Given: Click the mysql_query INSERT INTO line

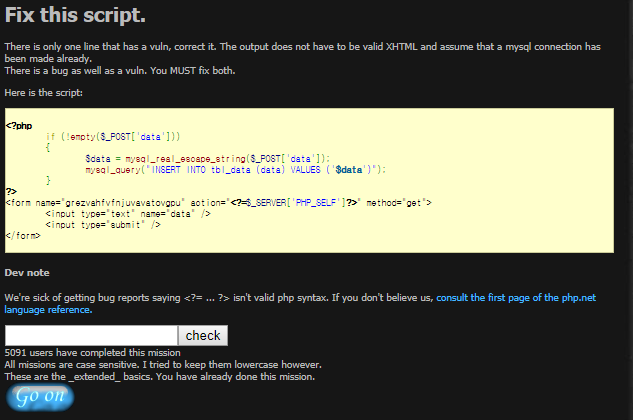Looking at the screenshot, I should (235, 170).
